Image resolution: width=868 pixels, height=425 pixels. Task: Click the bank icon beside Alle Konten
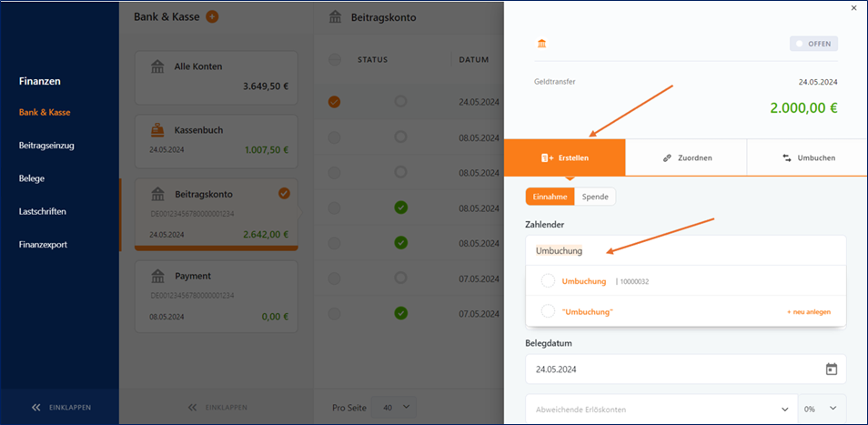coord(157,66)
